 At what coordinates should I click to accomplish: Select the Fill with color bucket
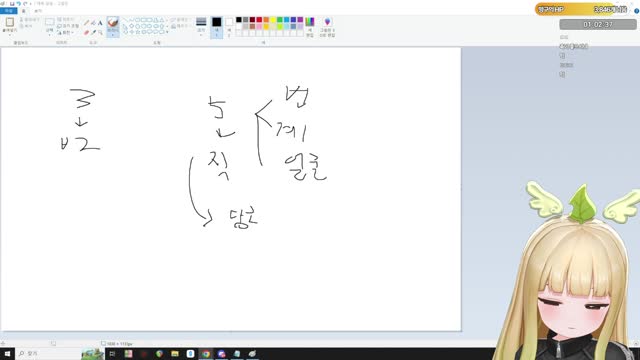click(x=93, y=23)
